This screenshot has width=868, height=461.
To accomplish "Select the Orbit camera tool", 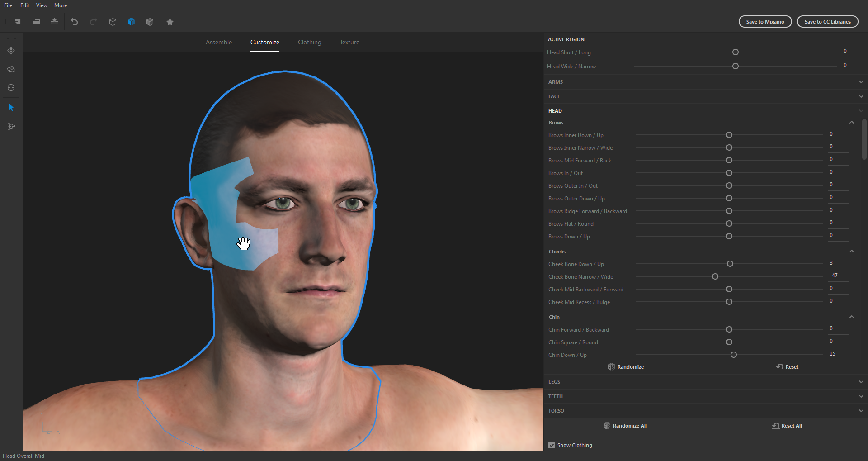I will pos(11,69).
